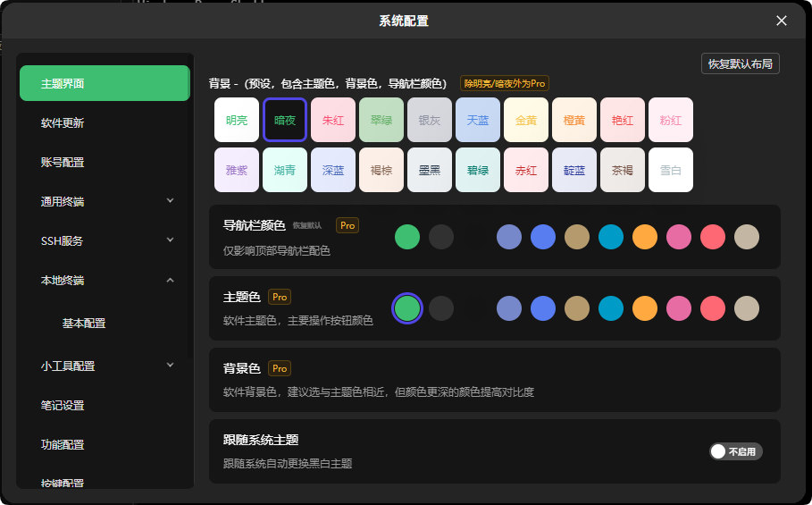
Task: Open the 软件更新 settings page
Action: [63, 122]
